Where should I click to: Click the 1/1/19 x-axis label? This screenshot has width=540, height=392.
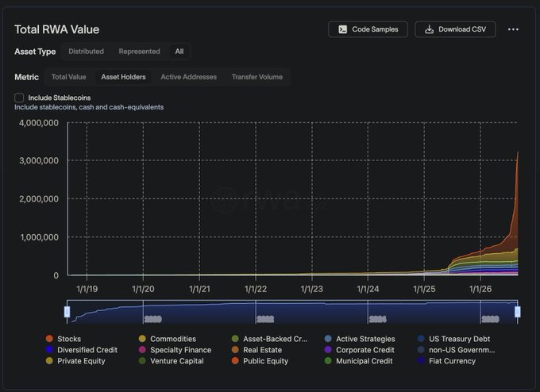(x=87, y=289)
